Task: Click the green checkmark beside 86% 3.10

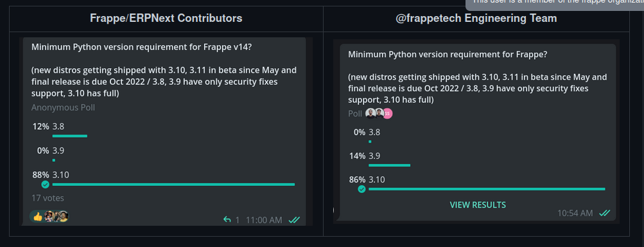Action: click(361, 189)
